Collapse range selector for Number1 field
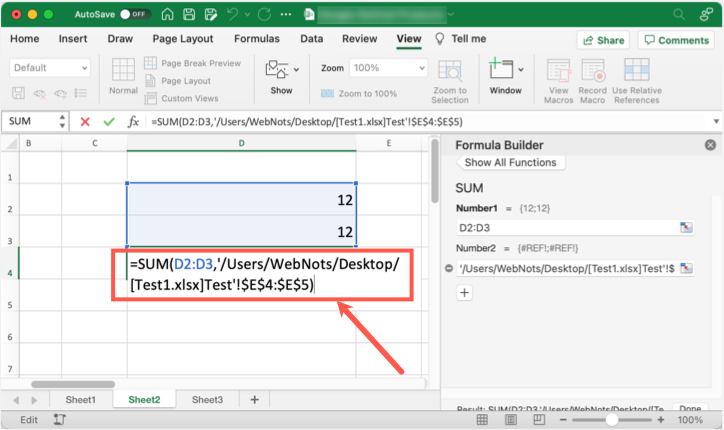The height and width of the screenshot is (430, 724). click(686, 228)
